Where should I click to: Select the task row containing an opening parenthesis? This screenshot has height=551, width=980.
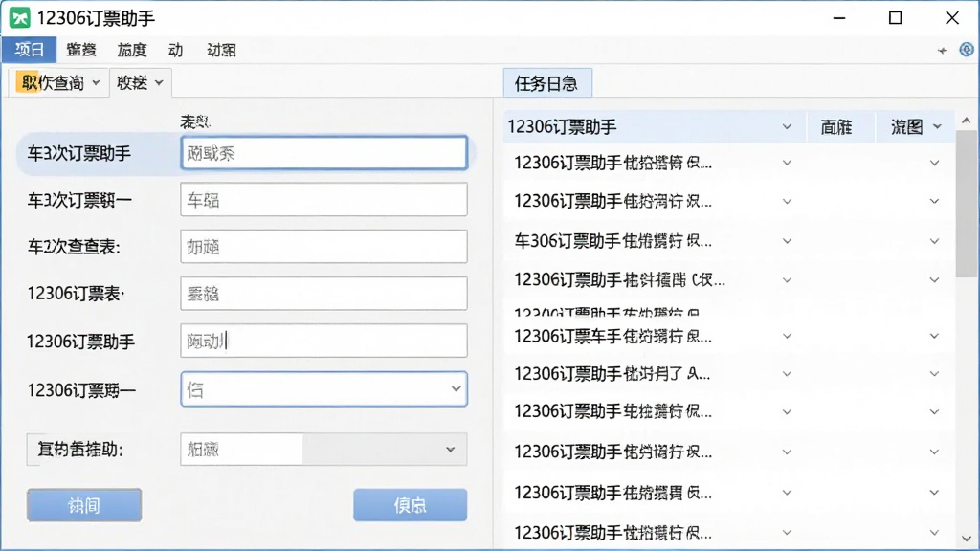coord(728,280)
